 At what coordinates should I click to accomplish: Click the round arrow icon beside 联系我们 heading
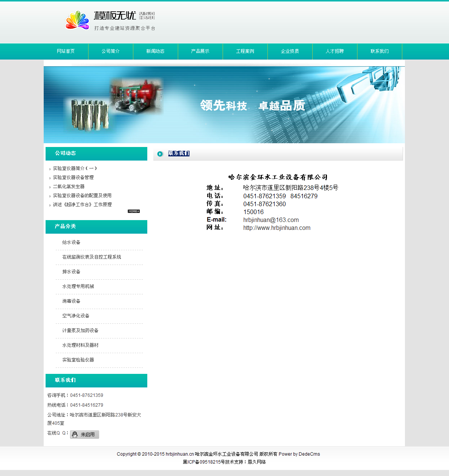click(x=160, y=154)
